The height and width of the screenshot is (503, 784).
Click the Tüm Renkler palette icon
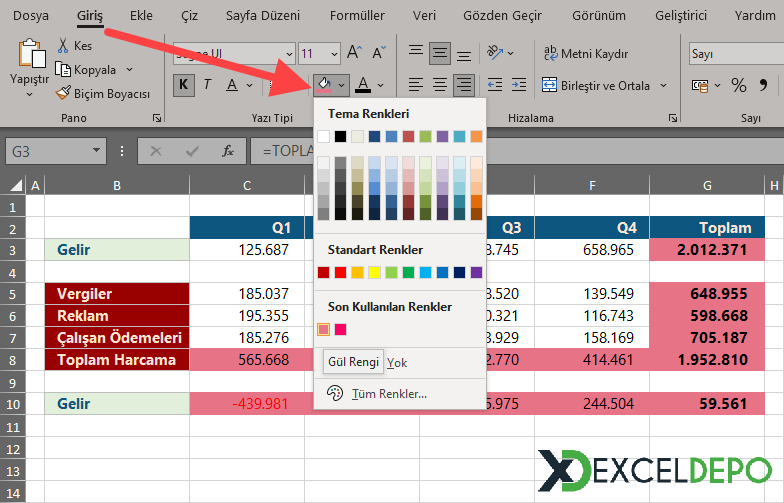[334, 394]
